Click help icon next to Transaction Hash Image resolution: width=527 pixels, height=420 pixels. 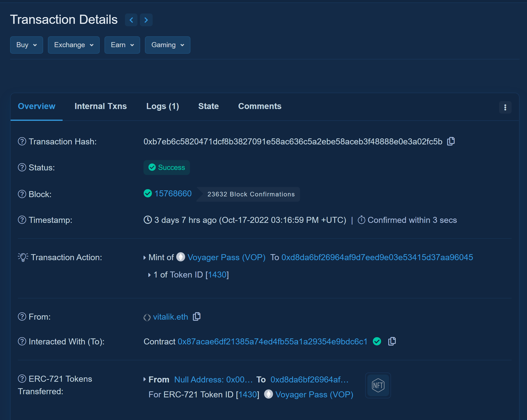click(22, 141)
